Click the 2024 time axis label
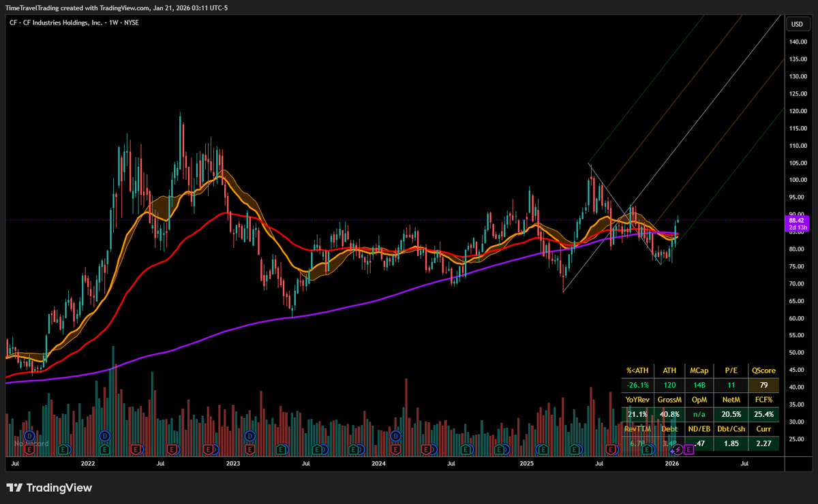818x504 pixels. (x=379, y=464)
